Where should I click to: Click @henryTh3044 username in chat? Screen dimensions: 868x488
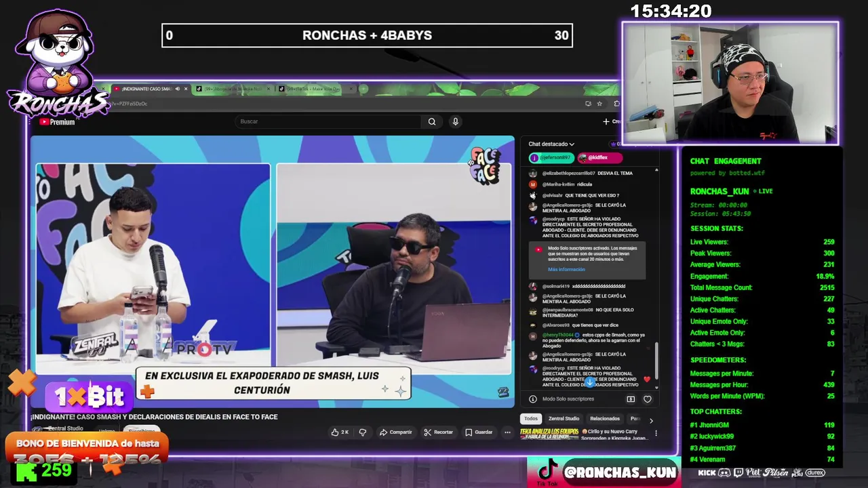(x=558, y=335)
